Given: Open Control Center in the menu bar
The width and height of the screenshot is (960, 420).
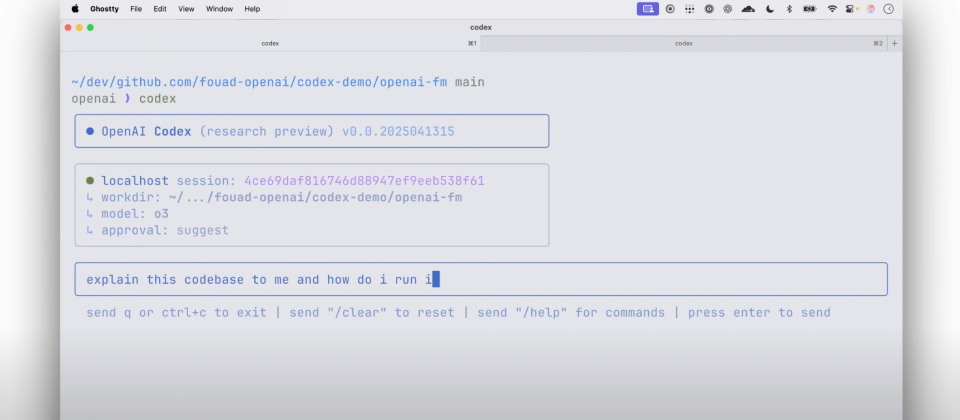Looking at the screenshot, I should (850, 9).
